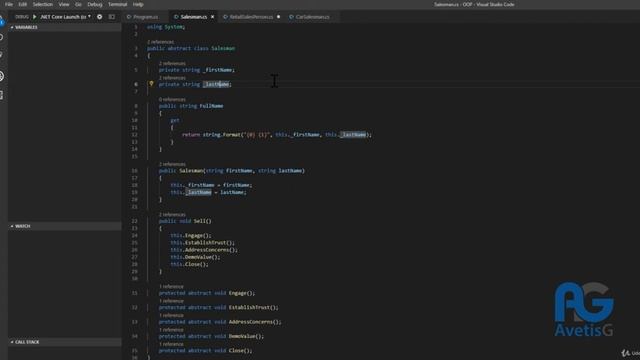This screenshot has width=640, height=360.
Task: Click 'string.Format' in the return statement
Action: coord(221,134)
